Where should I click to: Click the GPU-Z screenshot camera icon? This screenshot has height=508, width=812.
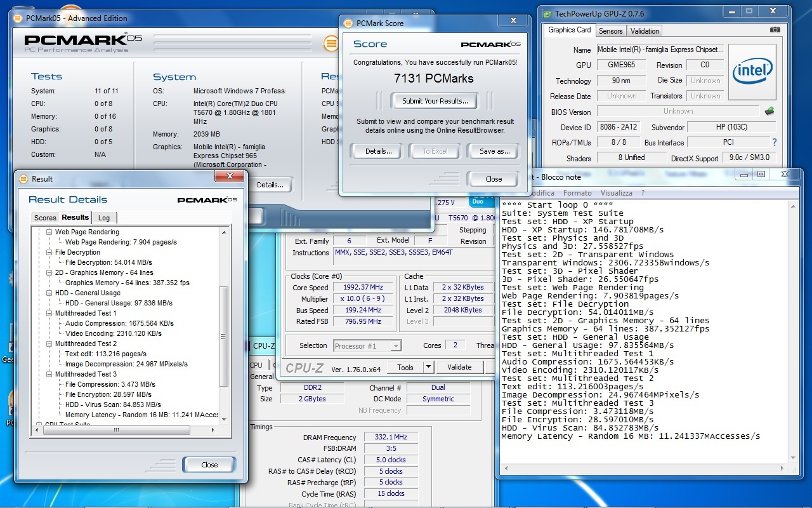pyautogui.click(x=775, y=30)
